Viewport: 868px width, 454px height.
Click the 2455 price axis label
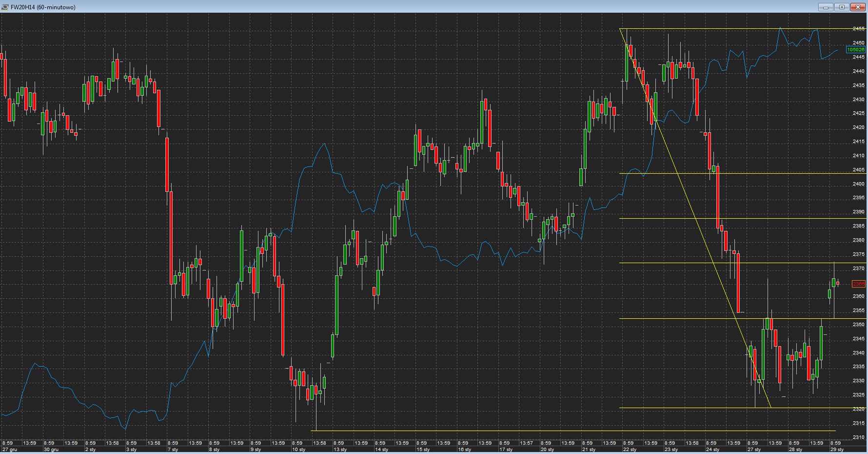point(858,29)
